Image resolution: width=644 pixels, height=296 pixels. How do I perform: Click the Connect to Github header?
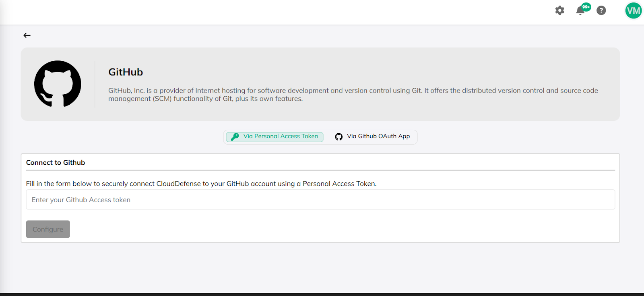click(56, 163)
